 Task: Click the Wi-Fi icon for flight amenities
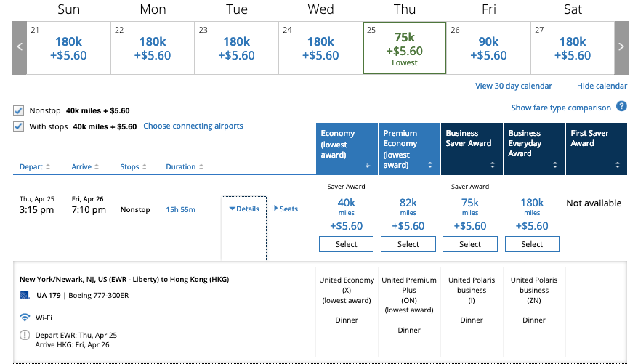click(25, 318)
